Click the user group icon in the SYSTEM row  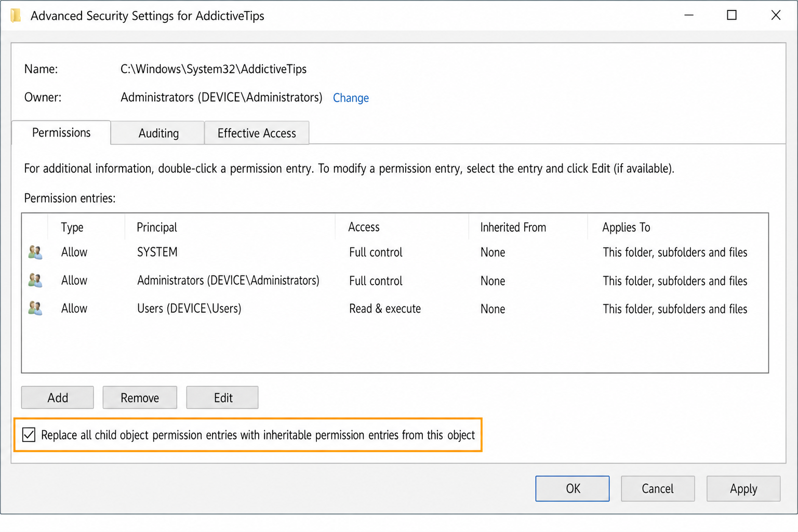pyautogui.click(x=35, y=252)
